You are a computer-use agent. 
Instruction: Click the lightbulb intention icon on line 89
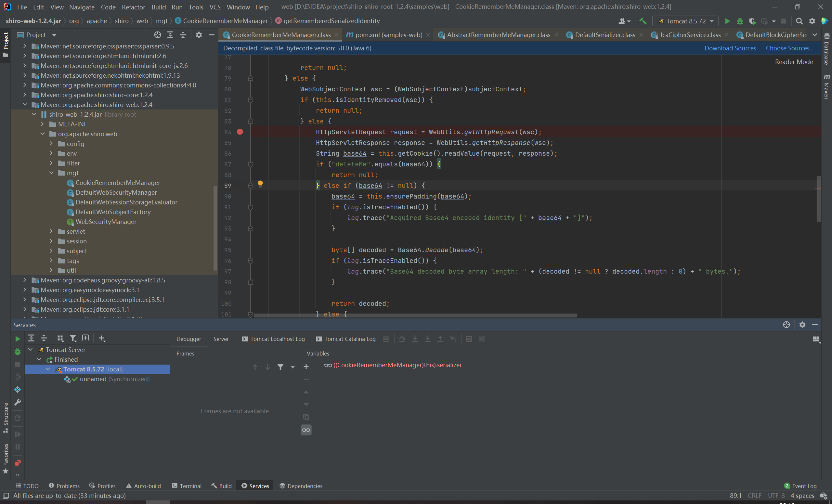tap(260, 184)
